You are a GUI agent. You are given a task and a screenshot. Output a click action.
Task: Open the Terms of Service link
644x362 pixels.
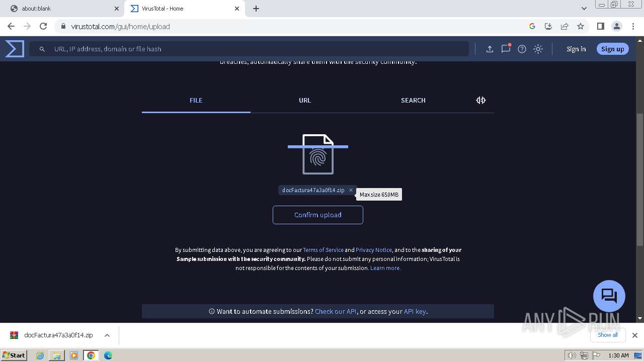[x=323, y=250]
